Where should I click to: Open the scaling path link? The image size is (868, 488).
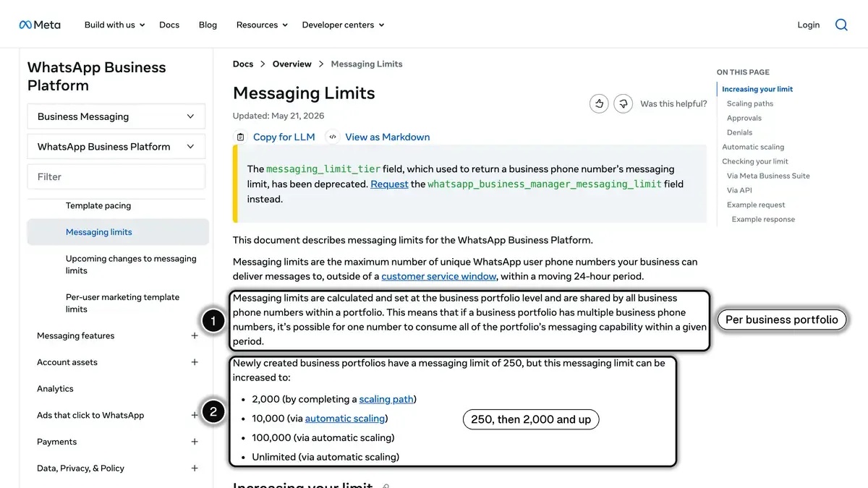[386, 399]
